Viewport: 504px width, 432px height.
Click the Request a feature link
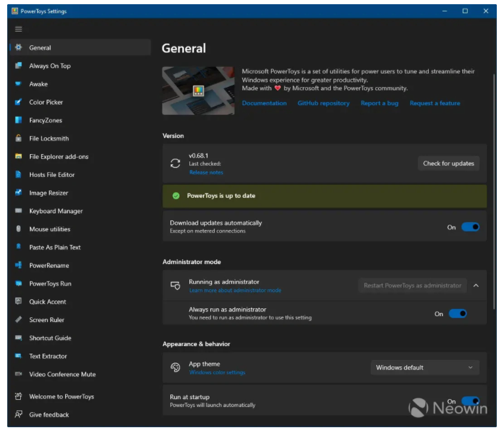[435, 103]
